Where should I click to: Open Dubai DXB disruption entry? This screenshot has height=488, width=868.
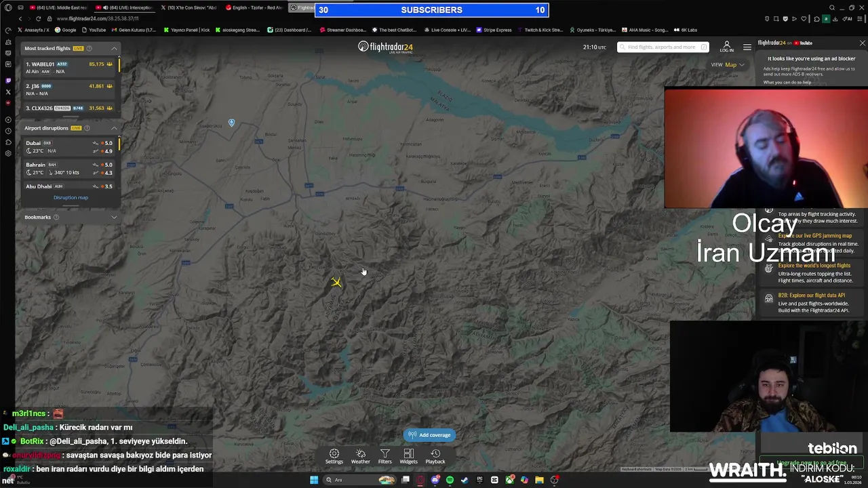click(x=70, y=146)
